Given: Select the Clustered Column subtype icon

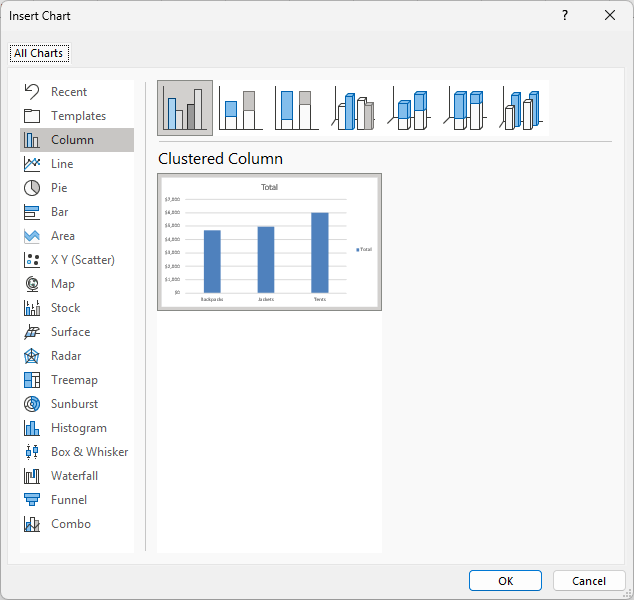Looking at the screenshot, I should click(x=185, y=108).
